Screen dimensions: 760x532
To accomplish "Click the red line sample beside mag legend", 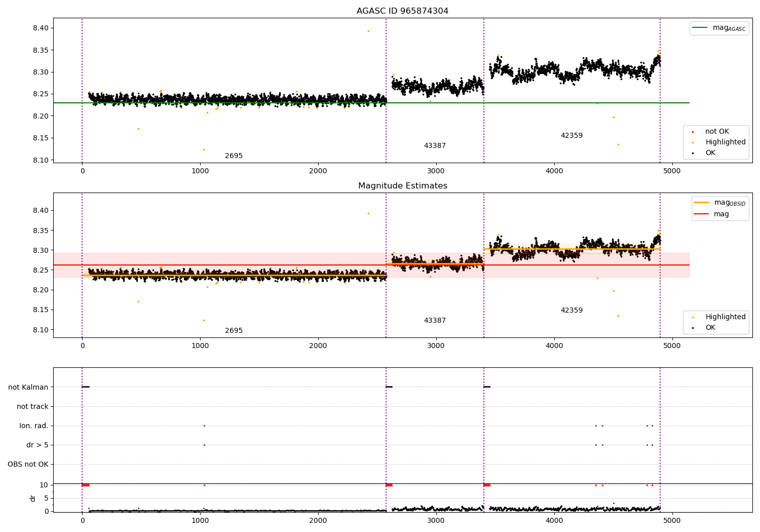I will 701,214.
